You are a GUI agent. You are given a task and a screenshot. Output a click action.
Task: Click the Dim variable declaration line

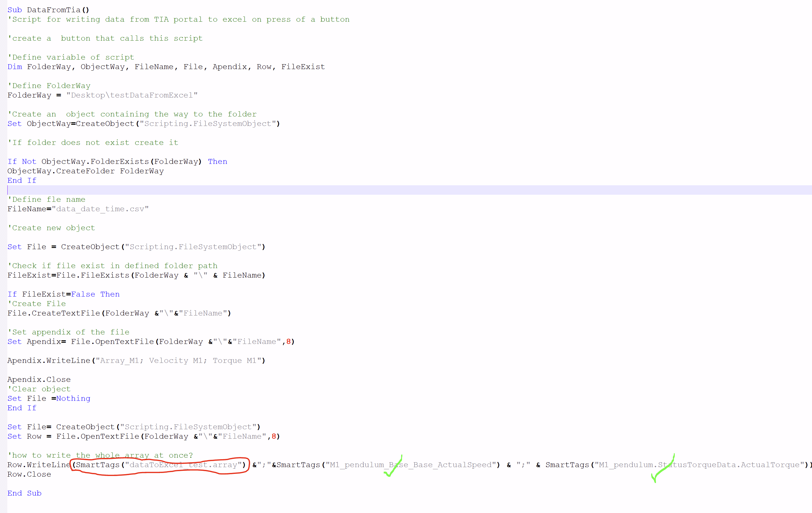point(166,67)
